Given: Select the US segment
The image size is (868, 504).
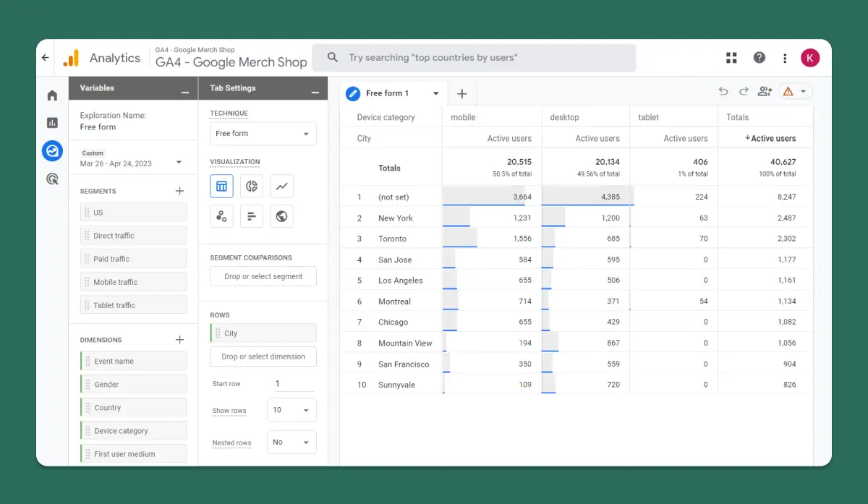Looking at the screenshot, I should pyautogui.click(x=133, y=213).
